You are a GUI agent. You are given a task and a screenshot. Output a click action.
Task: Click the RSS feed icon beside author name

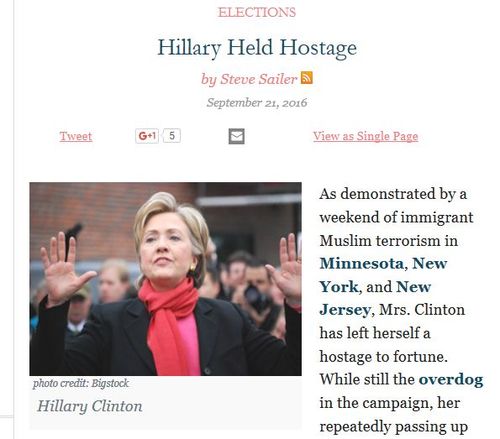tap(306, 78)
